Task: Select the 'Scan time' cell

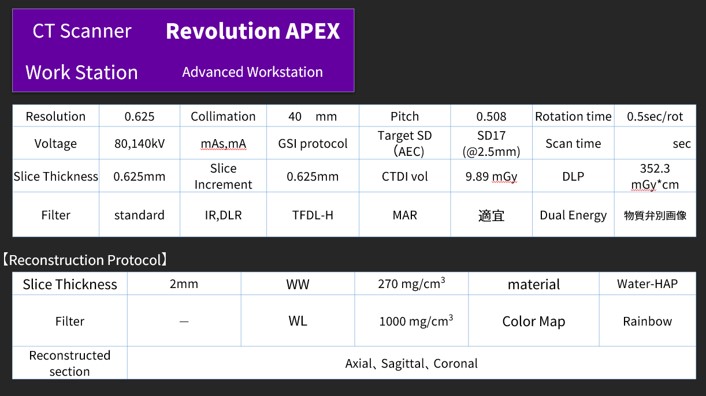Action: pyautogui.click(x=573, y=143)
